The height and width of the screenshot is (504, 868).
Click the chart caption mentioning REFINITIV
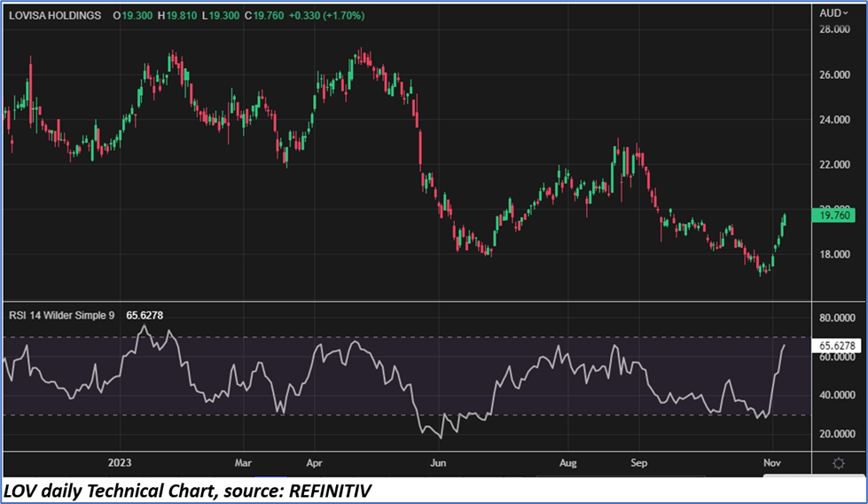188,491
